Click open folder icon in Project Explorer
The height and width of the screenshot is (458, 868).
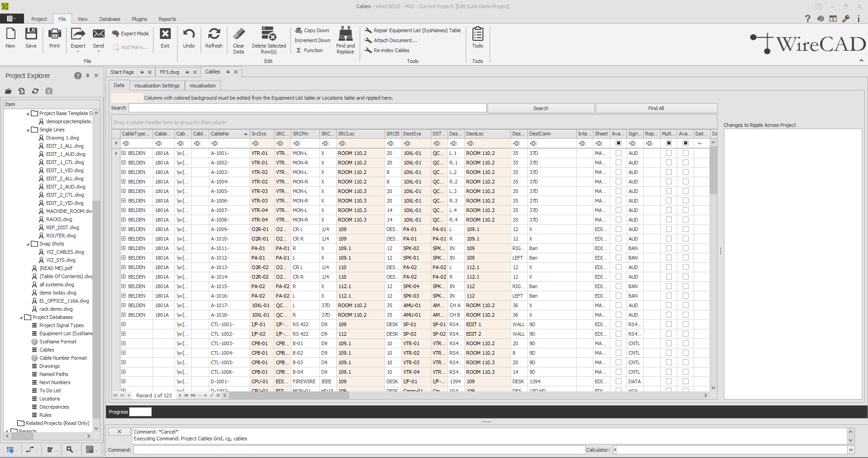tap(8, 91)
